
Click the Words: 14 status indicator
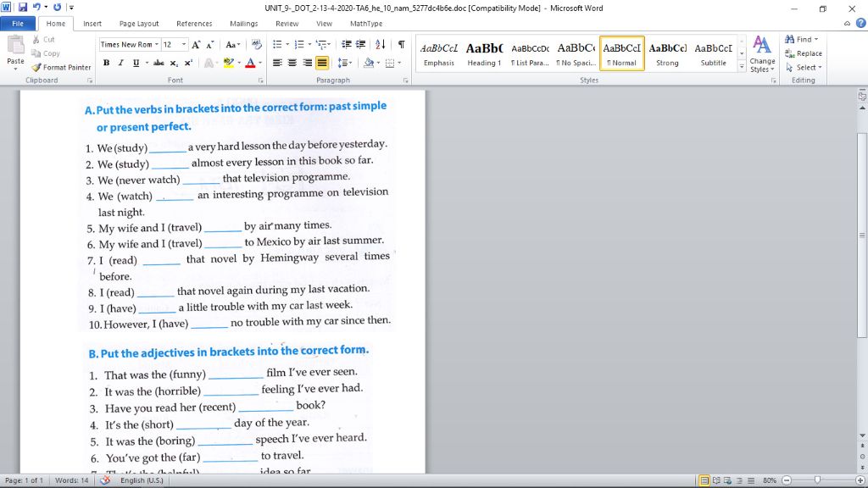pos(71,480)
